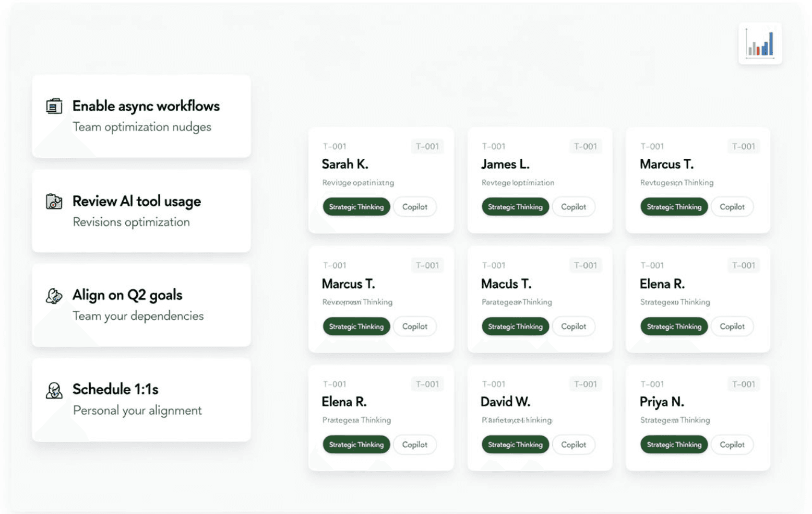Open Macuis T. name on team card

(x=506, y=284)
